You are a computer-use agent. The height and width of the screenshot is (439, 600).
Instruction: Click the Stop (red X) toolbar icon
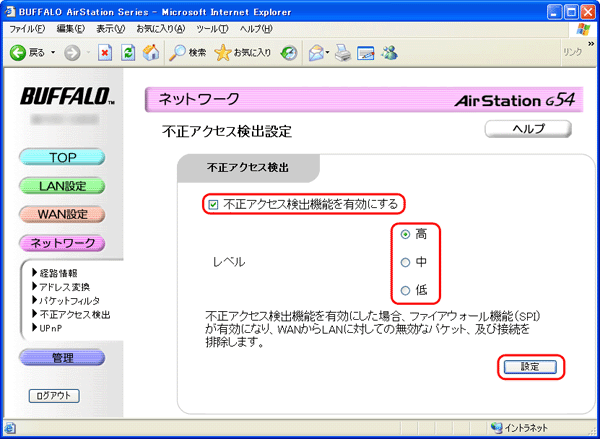105,53
